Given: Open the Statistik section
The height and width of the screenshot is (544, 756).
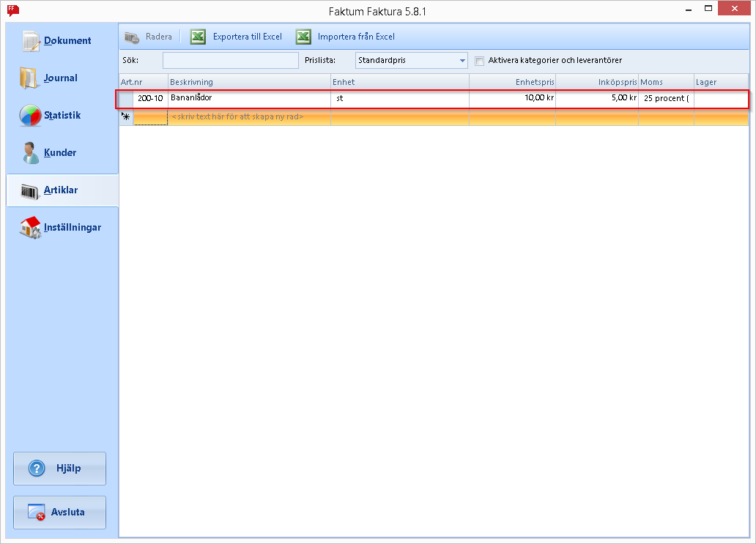Looking at the screenshot, I should point(63,116).
